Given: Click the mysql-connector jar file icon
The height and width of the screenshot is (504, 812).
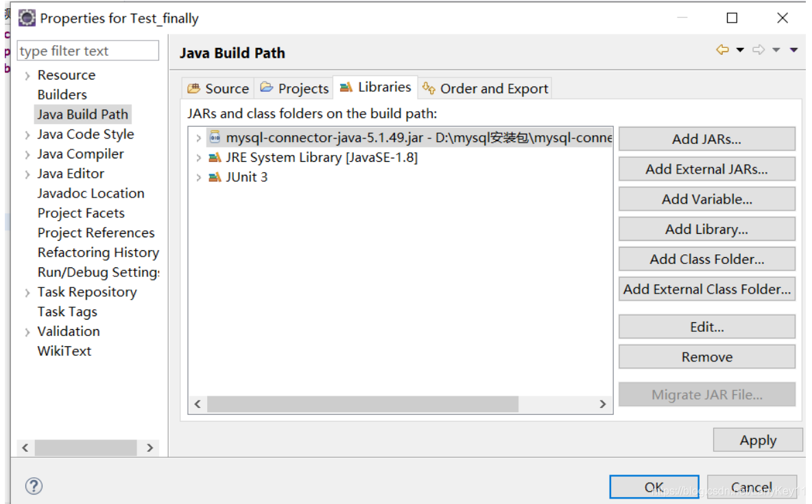Looking at the screenshot, I should click(x=215, y=137).
